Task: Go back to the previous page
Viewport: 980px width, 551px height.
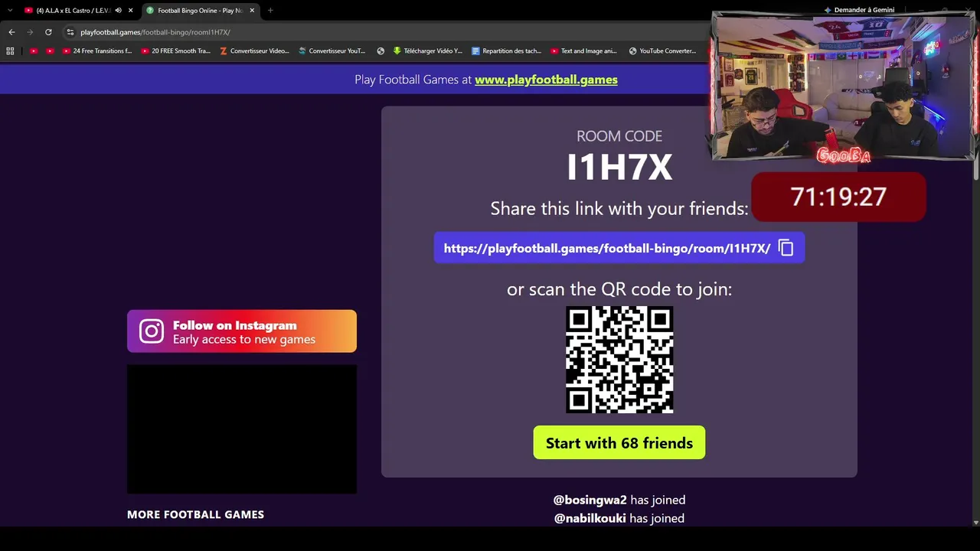Action: point(11,32)
